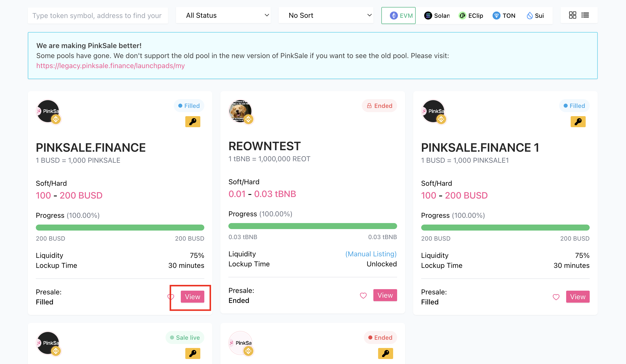This screenshot has width=626, height=364.
Task: View the PINKSALE.FINANCE 1 pool
Action: click(x=578, y=297)
